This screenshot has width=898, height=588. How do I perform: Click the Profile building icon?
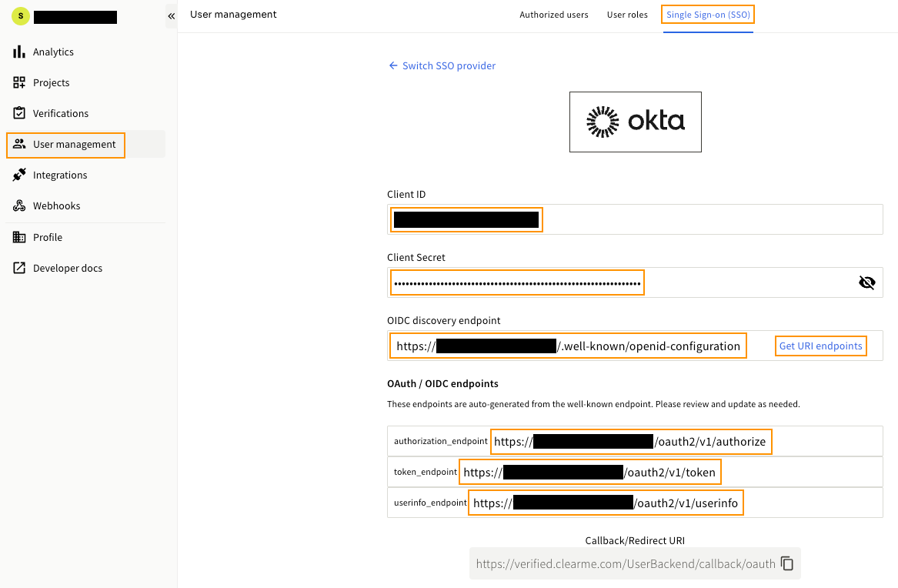19,237
